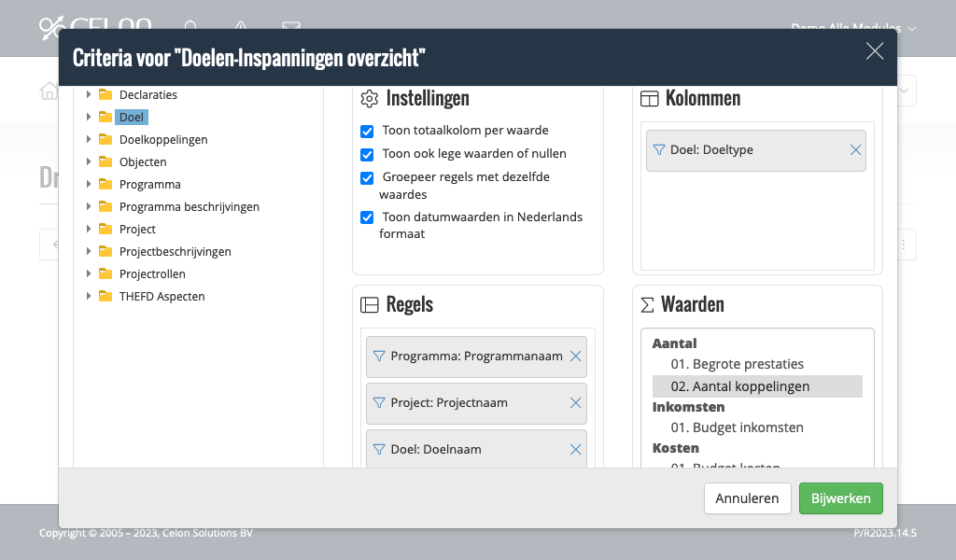Click the gear icon beside Instellingen heading
Image resolution: width=956 pixels, height=560 pixels.
tap(367, 98)
